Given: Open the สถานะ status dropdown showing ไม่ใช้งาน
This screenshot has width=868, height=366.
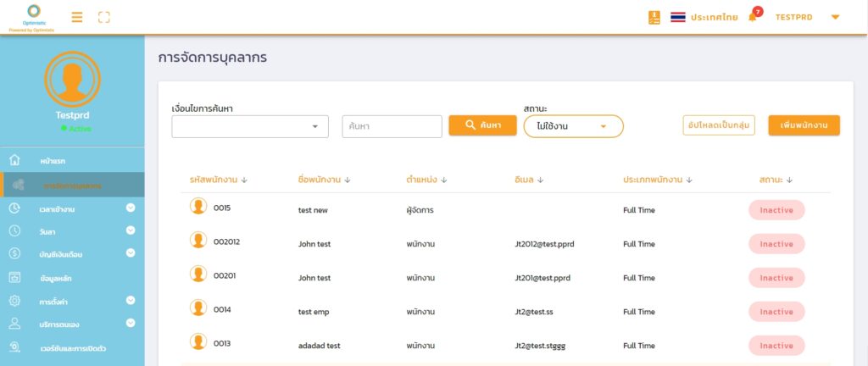Looking at the screenshot, I should point(574,126).
